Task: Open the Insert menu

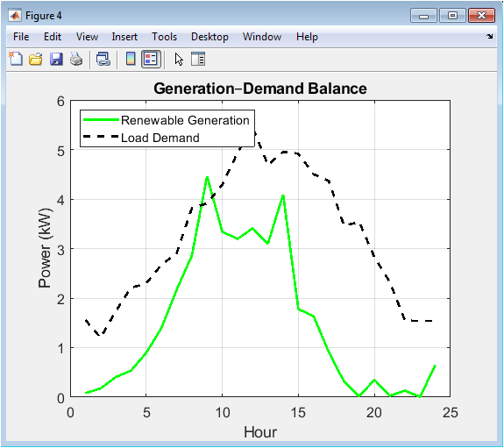Action: click(124, 37)
